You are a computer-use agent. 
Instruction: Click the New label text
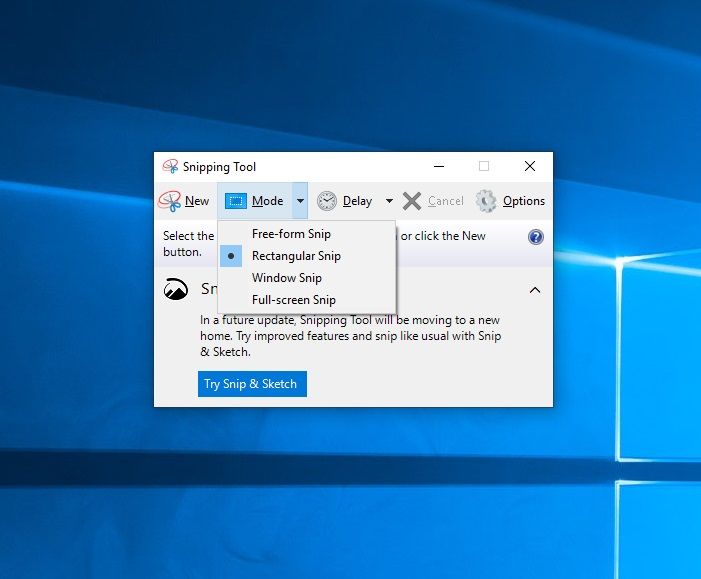click(x=197, y=201)
